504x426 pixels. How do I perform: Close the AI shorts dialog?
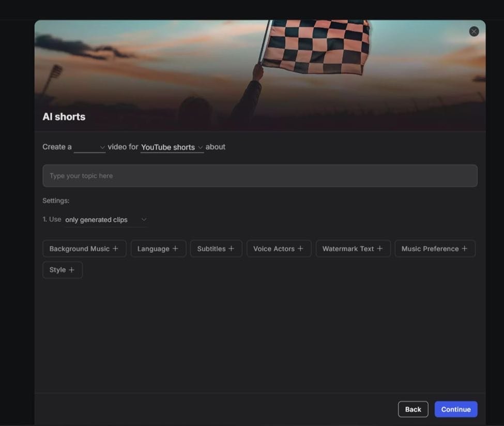474,32
